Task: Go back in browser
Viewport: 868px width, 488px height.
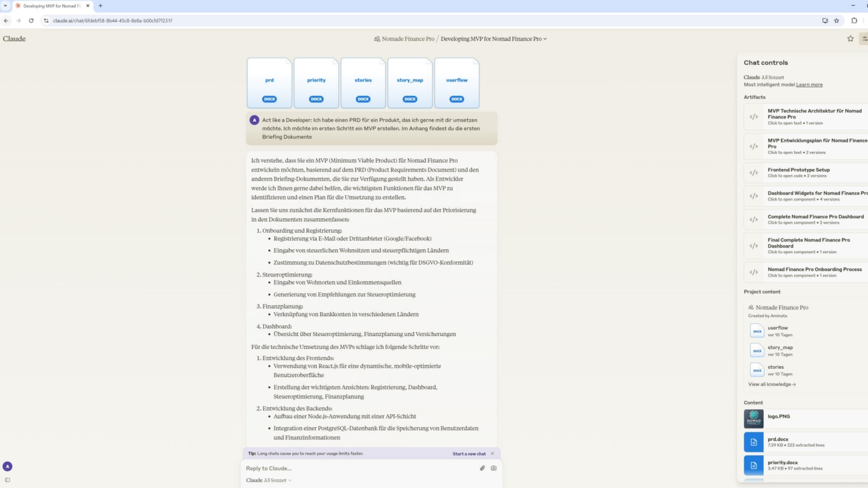Action: coord(6,21)
